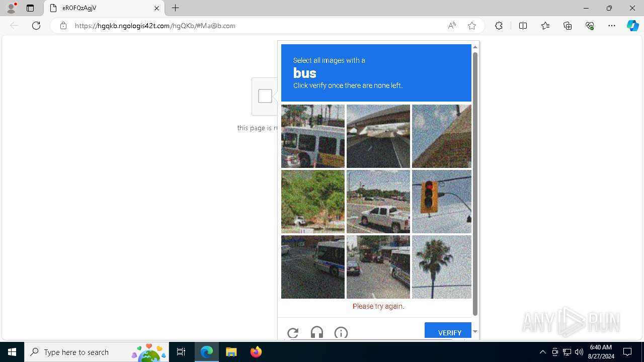This screenshot has width=644, height=362.
Task: Open Browser essentials icon
Action: (590, 26)
